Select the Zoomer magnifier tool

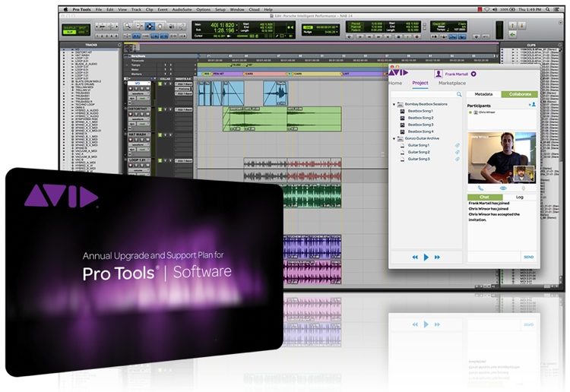(x=128, y=26)
